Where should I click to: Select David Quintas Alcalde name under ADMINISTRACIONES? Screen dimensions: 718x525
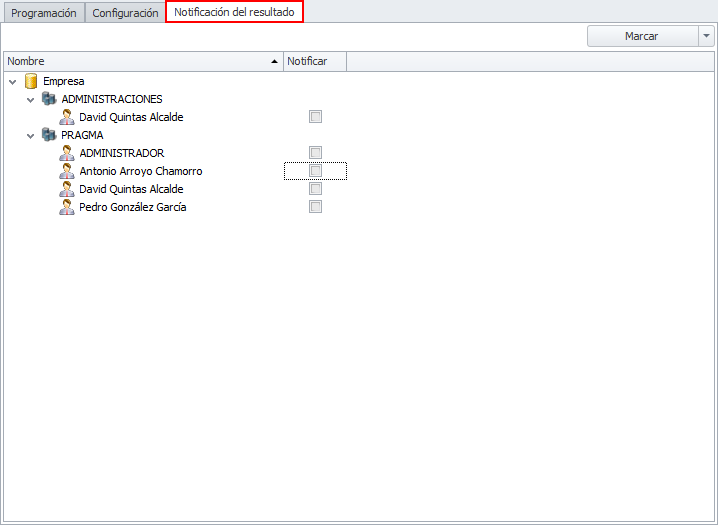point(131,117)
